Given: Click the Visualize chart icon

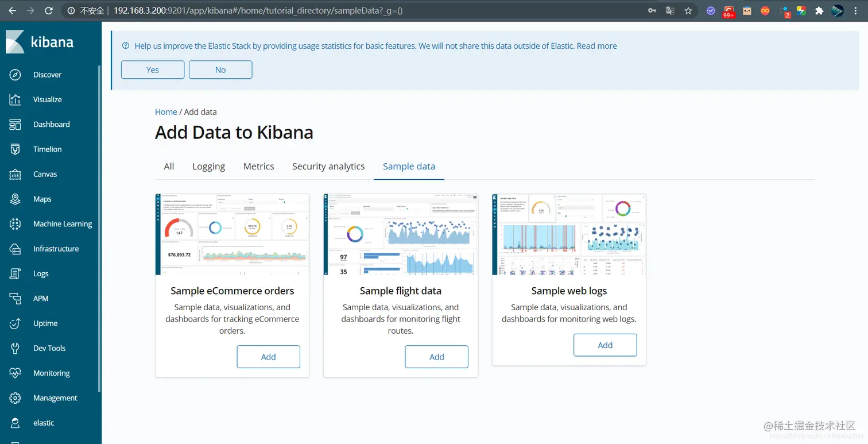Looking at the screenshot, I should pos(15,99).
